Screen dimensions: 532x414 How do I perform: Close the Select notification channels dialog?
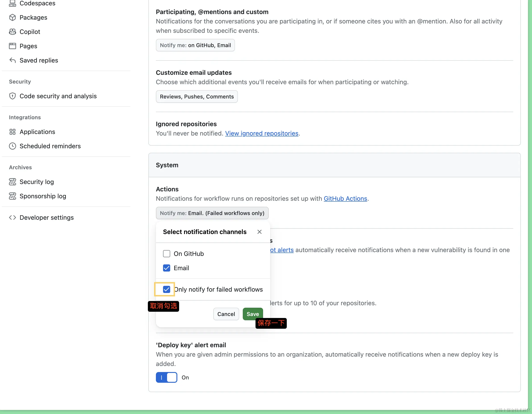[x=260, y=232]
